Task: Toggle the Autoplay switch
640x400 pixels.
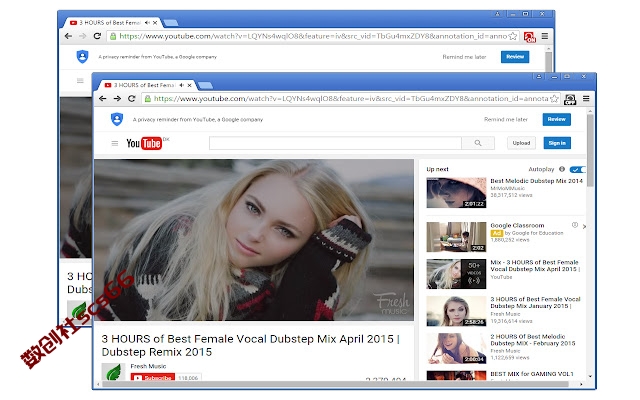Action: (578, 169)
